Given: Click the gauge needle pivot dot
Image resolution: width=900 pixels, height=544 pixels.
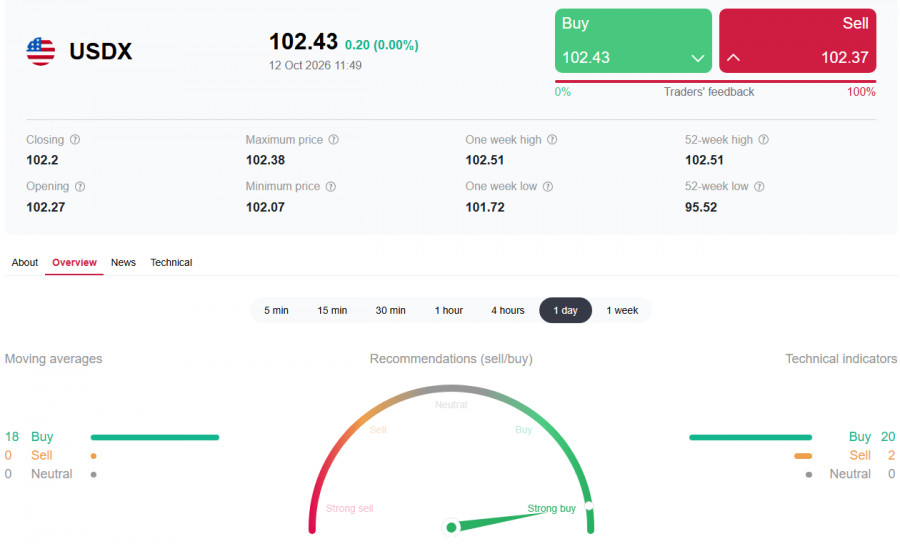Looking at the screenshot, I should [451, 527].
